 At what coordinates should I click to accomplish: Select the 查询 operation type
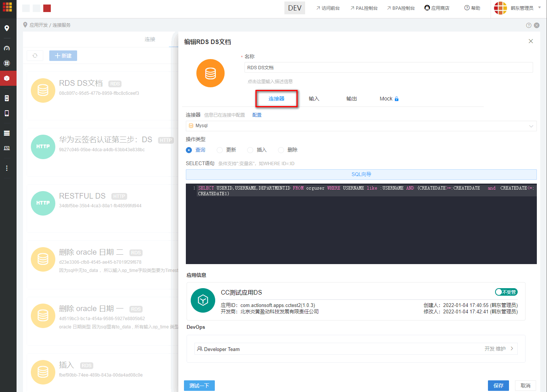coord(189,150)
